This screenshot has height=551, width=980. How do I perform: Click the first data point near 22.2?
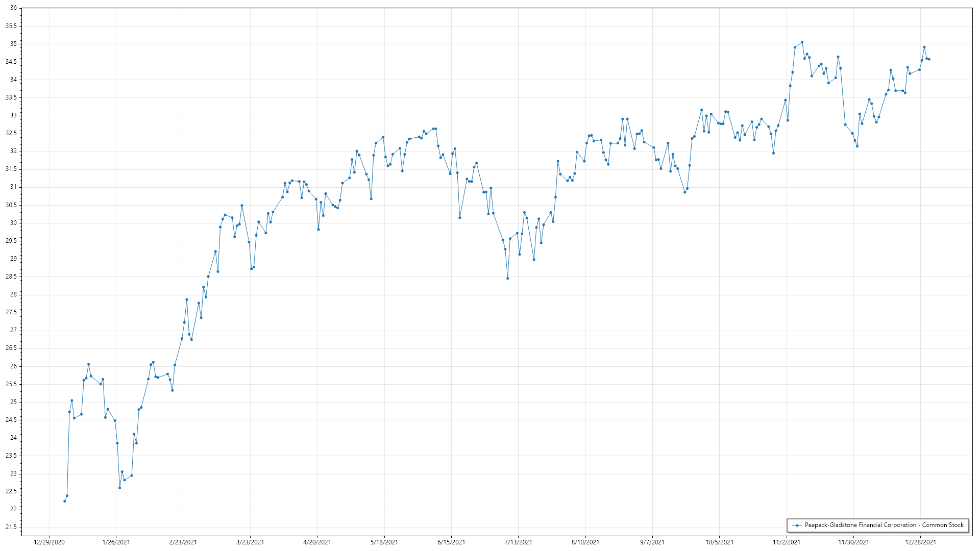(64, 501)
